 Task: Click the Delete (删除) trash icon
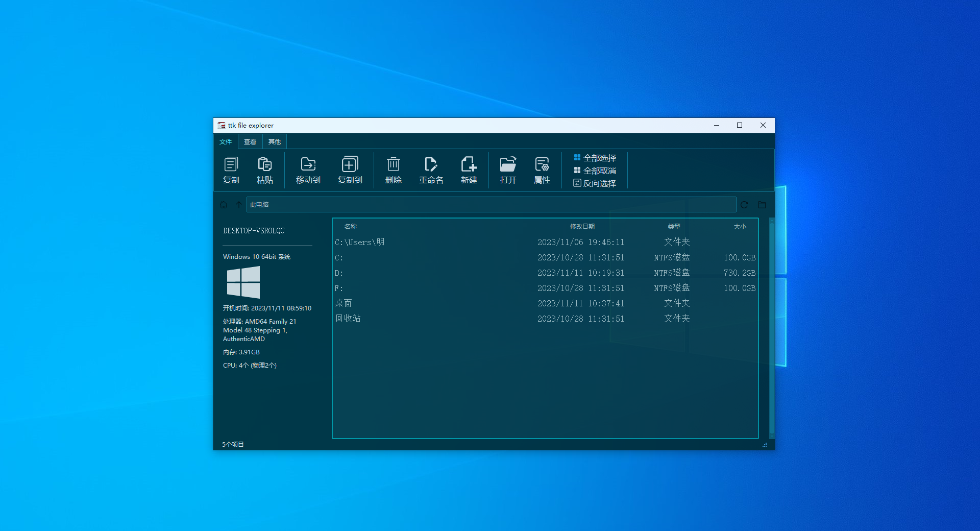coord(394,164)
